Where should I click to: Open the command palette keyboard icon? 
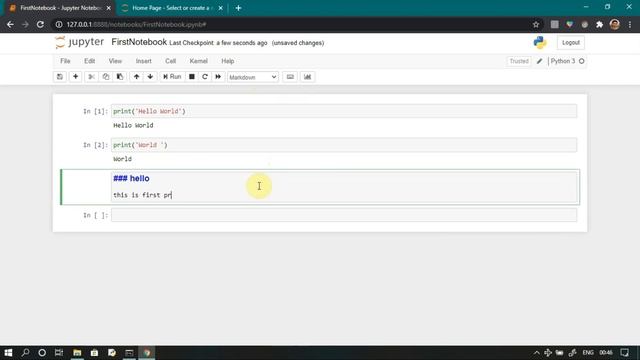coord(290,77)
